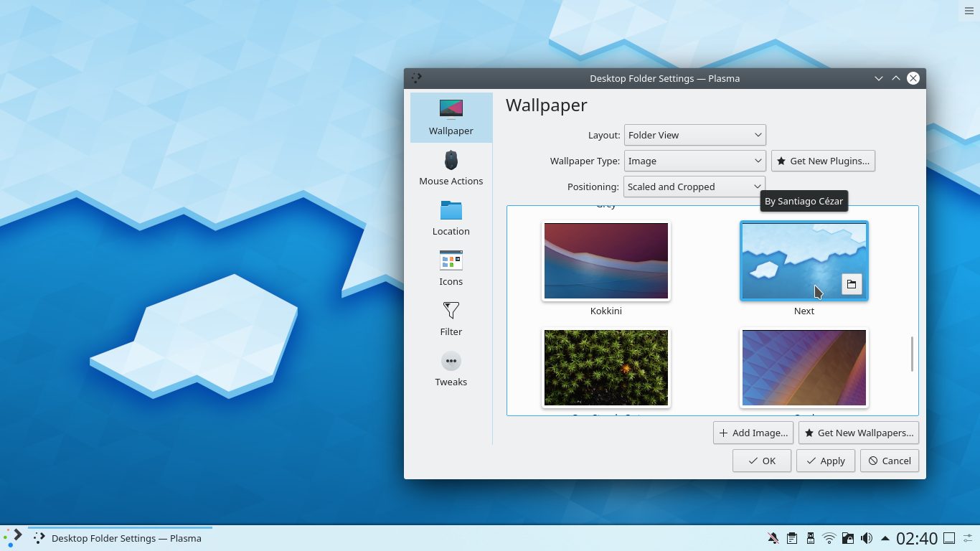Apply the wallpaper changes
The image size is (980, 551).
pyautogui.click(x=825, y=461)
